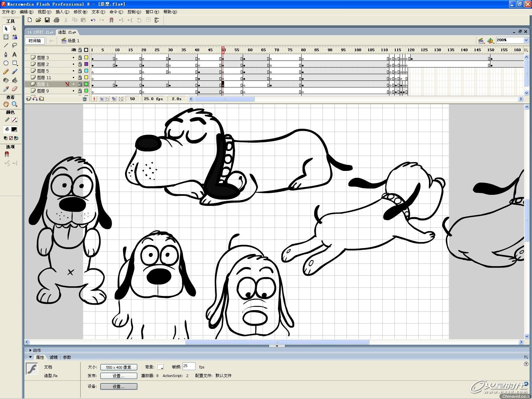Open the 200% zoom dropdown

(526, 40)
